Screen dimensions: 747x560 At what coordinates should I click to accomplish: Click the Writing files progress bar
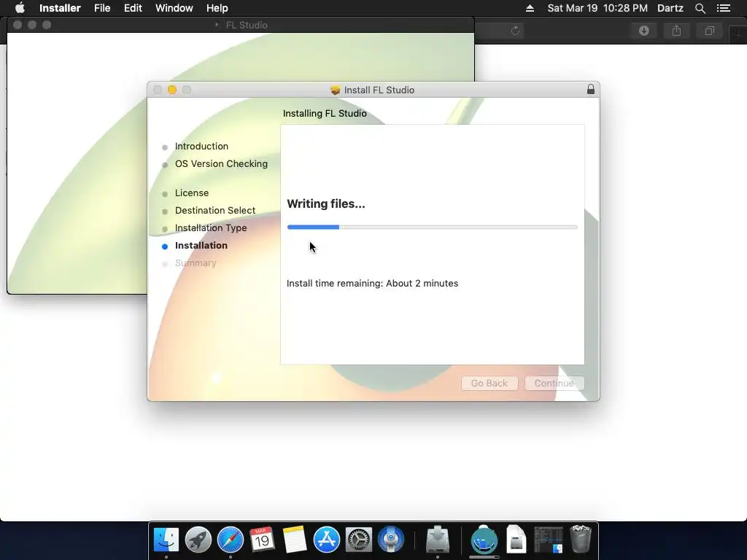[x=432, y=227]
